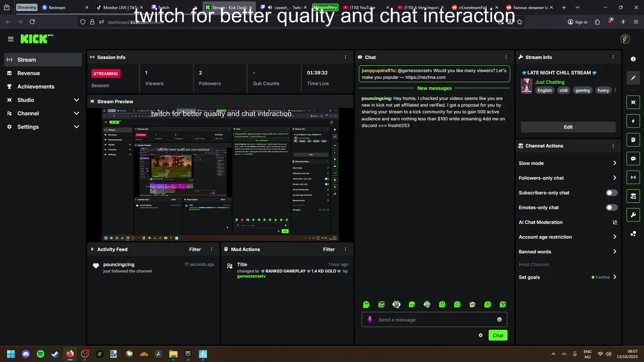Click the broadcast signal icon in right sidebar
Image resolution: width=644 pixels, height=362 pixels.
[x=633, y=177]
